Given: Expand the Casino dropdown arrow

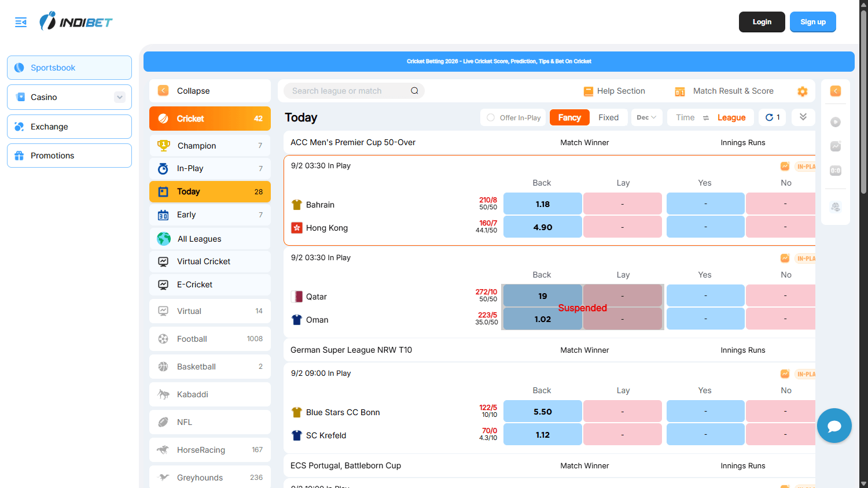Looking at the screenshot, I should tap(120, 97).
